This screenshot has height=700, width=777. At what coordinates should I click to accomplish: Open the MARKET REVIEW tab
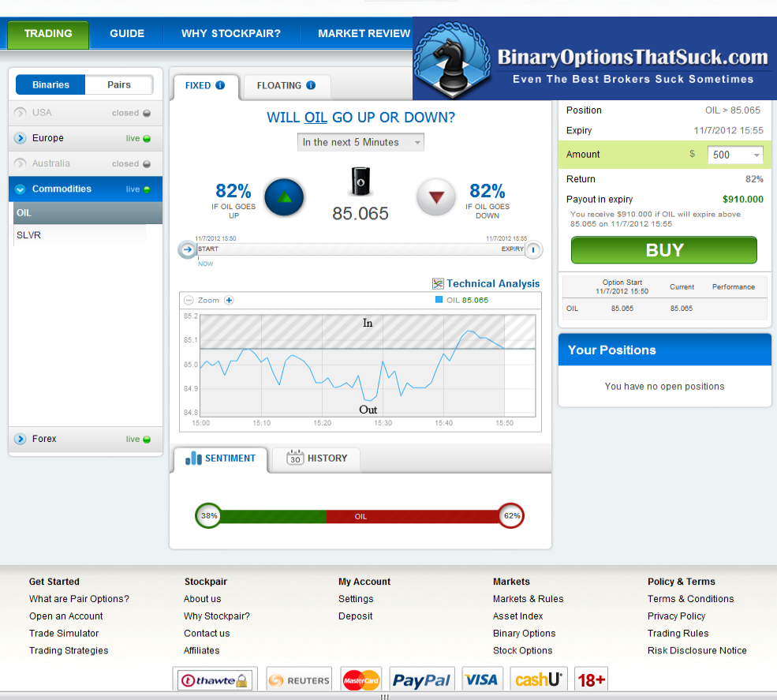[364, 34]
